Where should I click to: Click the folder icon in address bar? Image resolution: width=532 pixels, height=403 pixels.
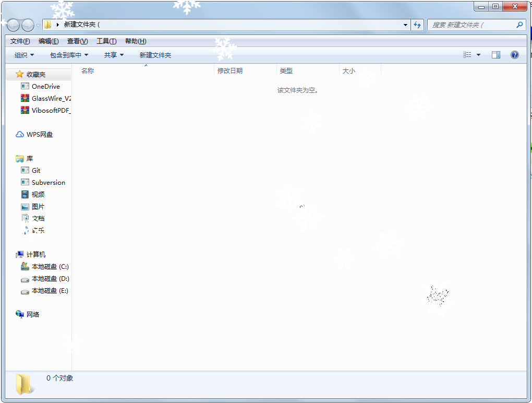coord(48,25)
